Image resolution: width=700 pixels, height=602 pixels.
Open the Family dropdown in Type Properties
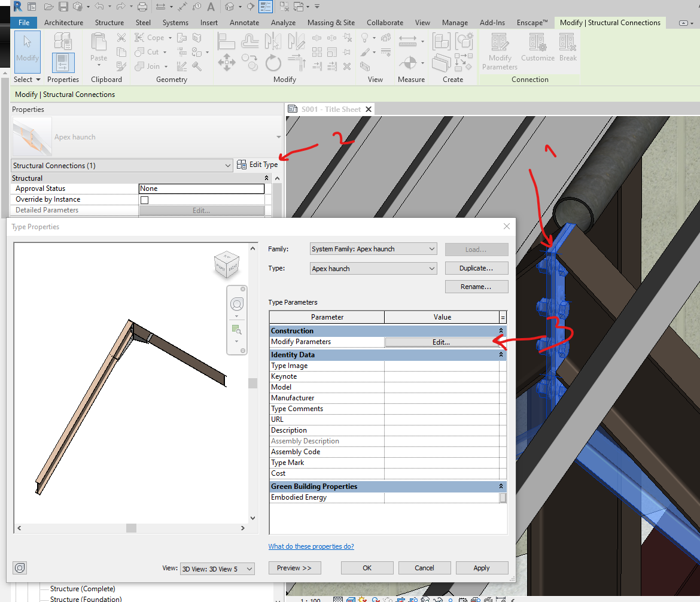372,248
